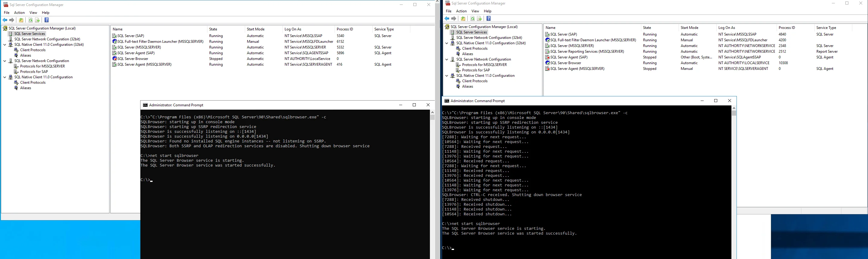The height and width of the screenshot is (259, 868).
Task: Select SQL Server Services in right window tree
Action: [x=472, y=32]
